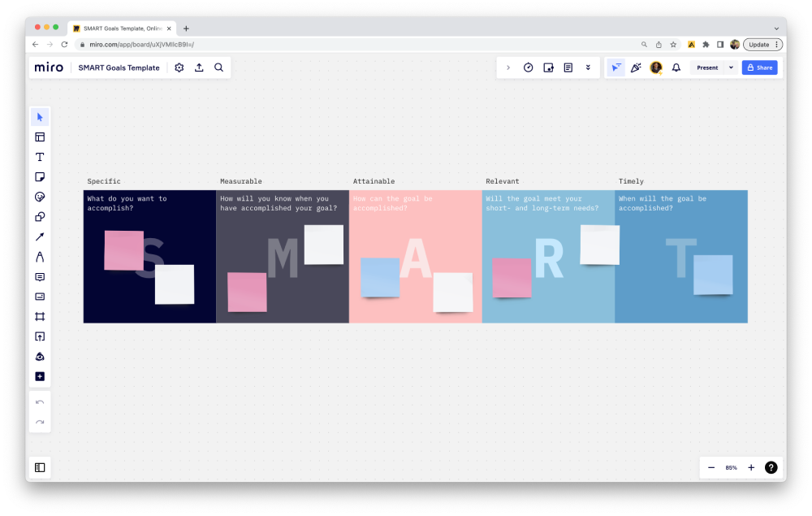Select the Connection line arrow tool

[x=40, y=236]
